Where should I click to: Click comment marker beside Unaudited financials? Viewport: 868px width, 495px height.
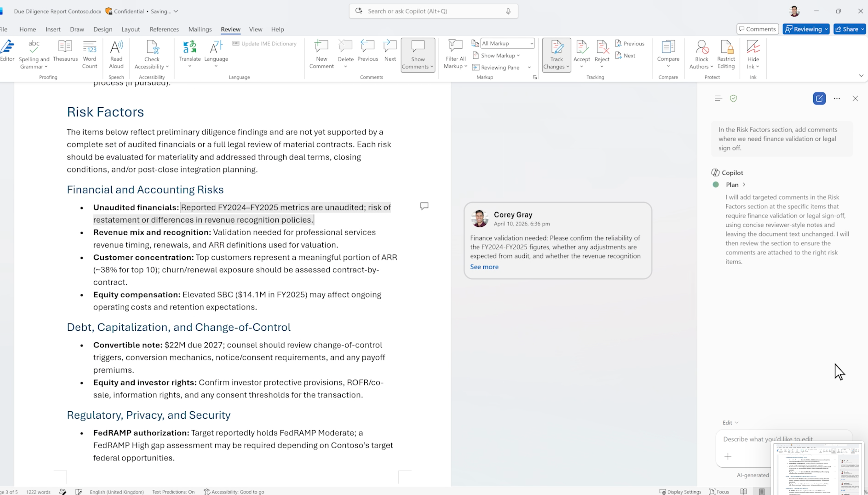424,206
